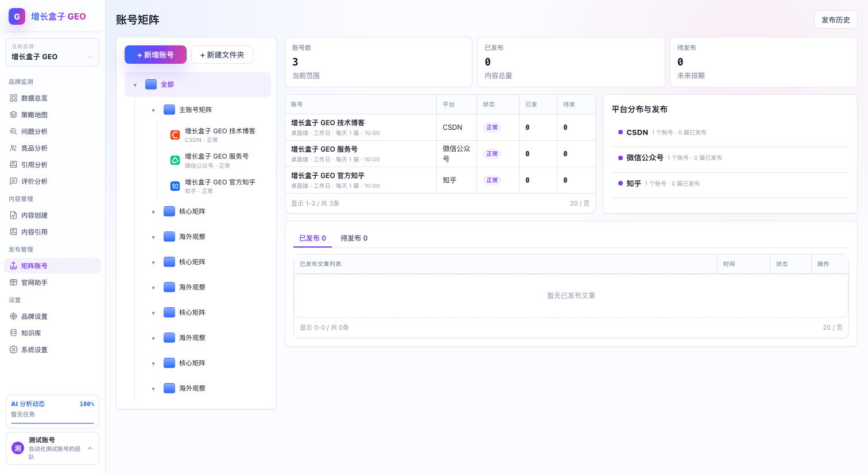This screenshot has height=475, width=868.
Task: Open the published list's 20 / 页 page size
Action: tap(832, 327)
